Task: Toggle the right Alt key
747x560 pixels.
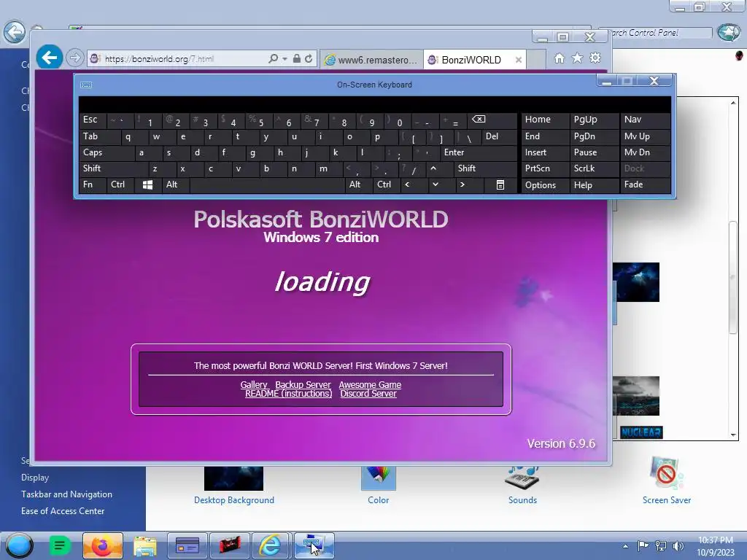Action: coord(357,184)
